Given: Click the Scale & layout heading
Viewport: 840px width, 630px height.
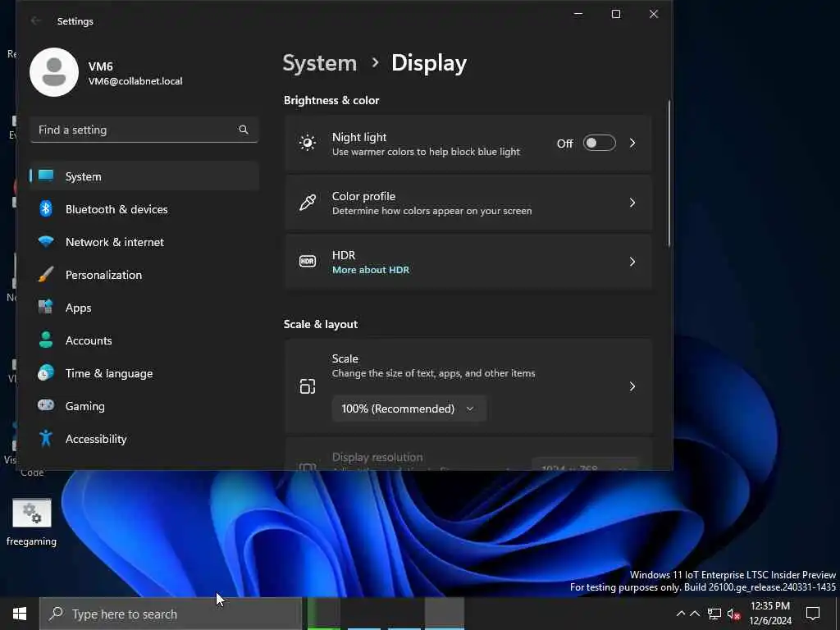Looking at the screenshot, I should pyautogui.click(x=321, y=324).
